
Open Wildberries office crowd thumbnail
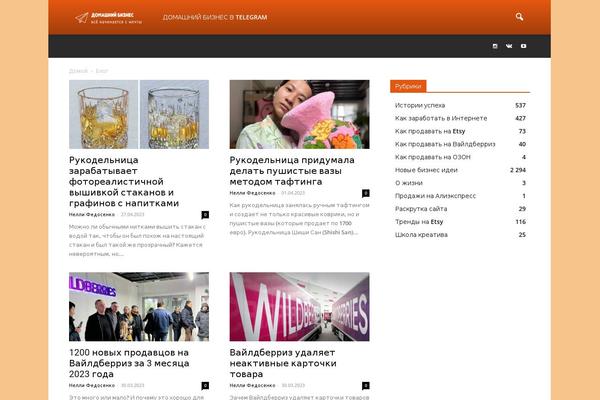pos(139,307)
